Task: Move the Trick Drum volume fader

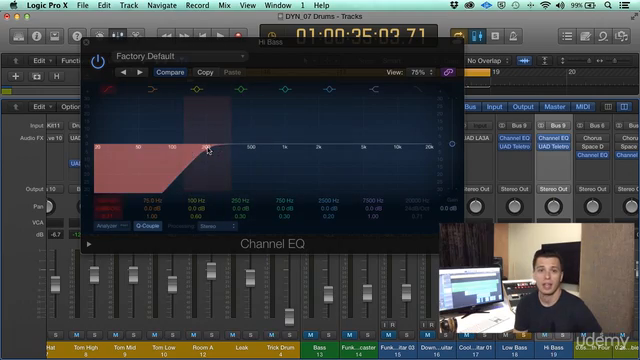Action: [x=289, y=317]
